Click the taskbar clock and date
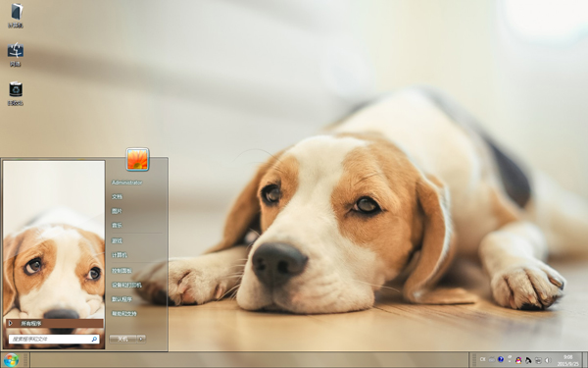The width and height of the screenshot is (588, 368). point(567,360)
